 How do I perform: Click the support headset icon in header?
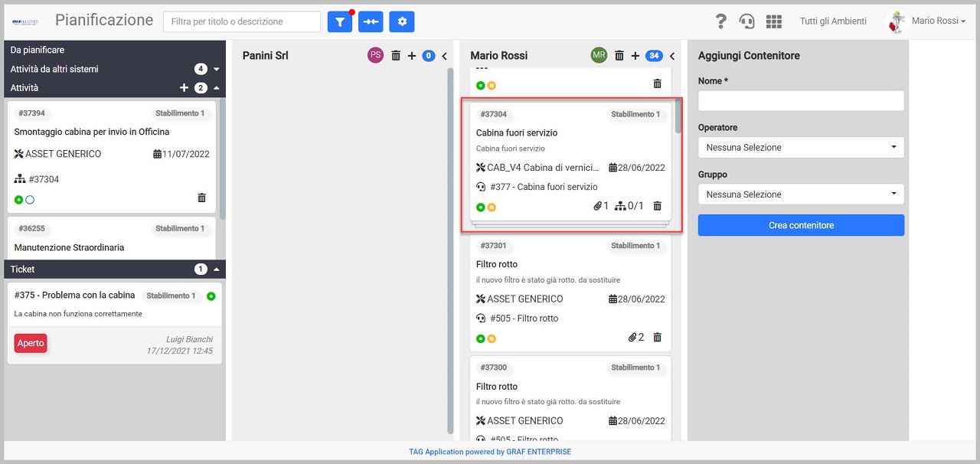coord(746,21)
